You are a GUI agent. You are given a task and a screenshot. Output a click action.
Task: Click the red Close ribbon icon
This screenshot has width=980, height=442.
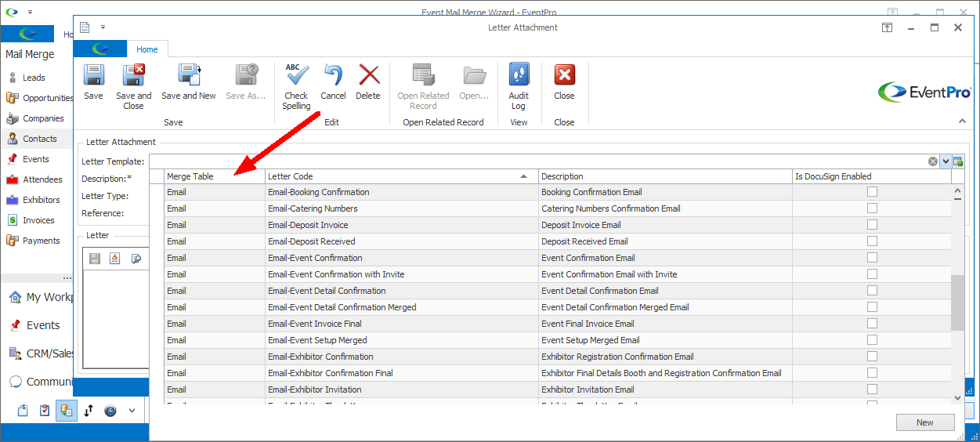coord(564,75)
